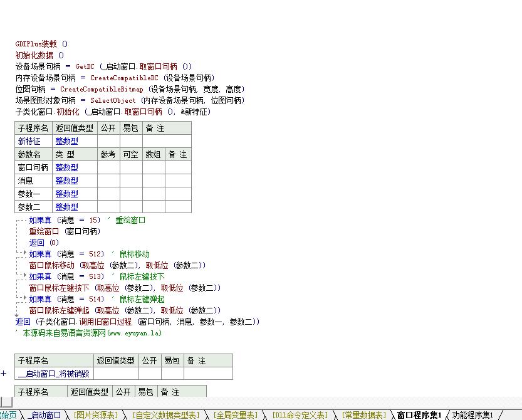Click the 返回值类型 header above 新特征 row

(x=75, y=129)
